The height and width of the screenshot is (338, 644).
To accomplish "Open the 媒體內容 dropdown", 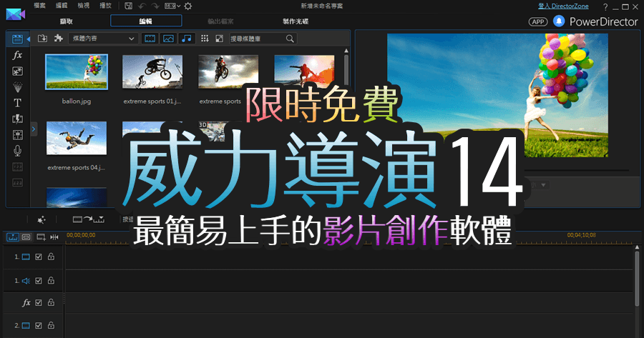I will pyautogui.click(x=102, y=39).
